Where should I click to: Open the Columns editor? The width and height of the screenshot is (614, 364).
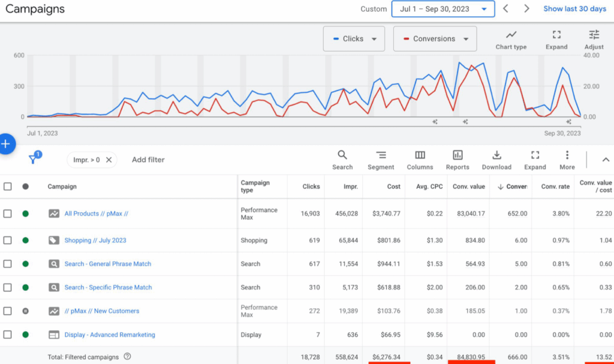pos(420,160)
